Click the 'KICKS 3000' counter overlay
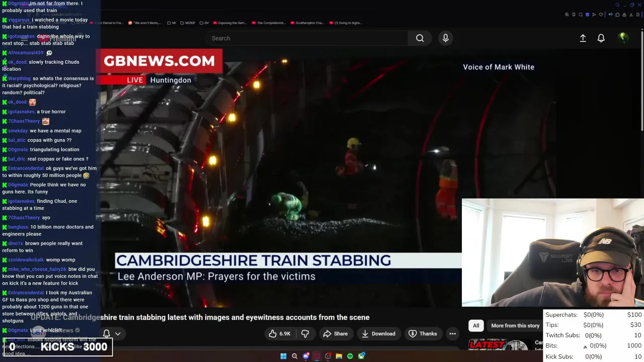 (58, 347)
